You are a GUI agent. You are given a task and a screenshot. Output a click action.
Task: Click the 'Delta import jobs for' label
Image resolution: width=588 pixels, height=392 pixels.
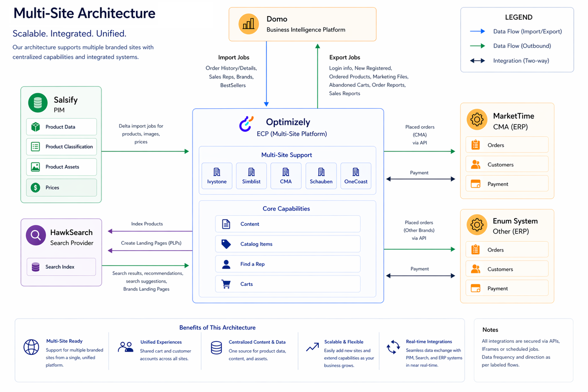[141, 126]
